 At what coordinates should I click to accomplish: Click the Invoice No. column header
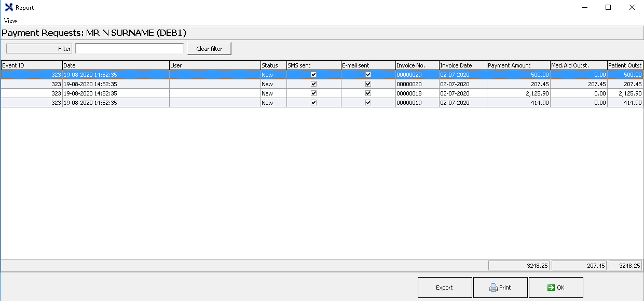tap(417, 65)
